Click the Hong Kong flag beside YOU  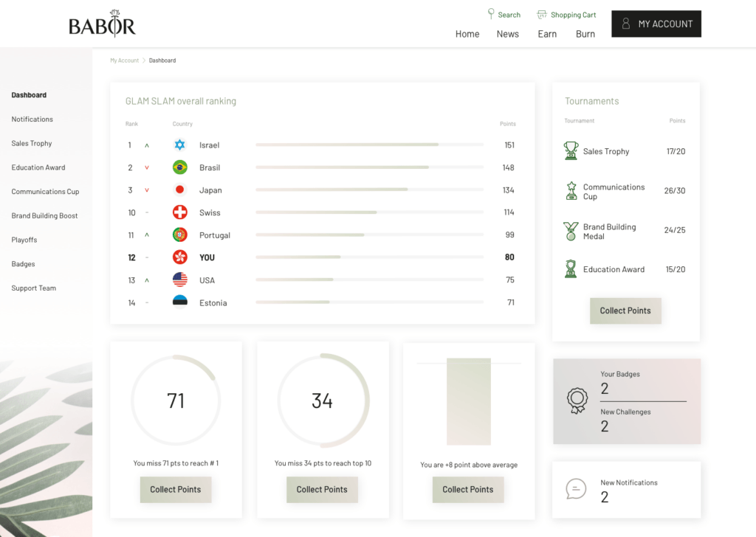[180, 257]
